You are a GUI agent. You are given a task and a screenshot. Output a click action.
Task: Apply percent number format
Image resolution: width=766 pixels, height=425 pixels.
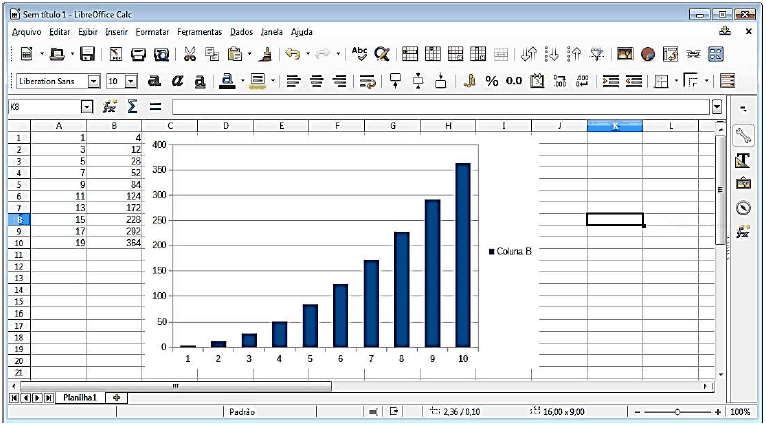tap(492, 81)
